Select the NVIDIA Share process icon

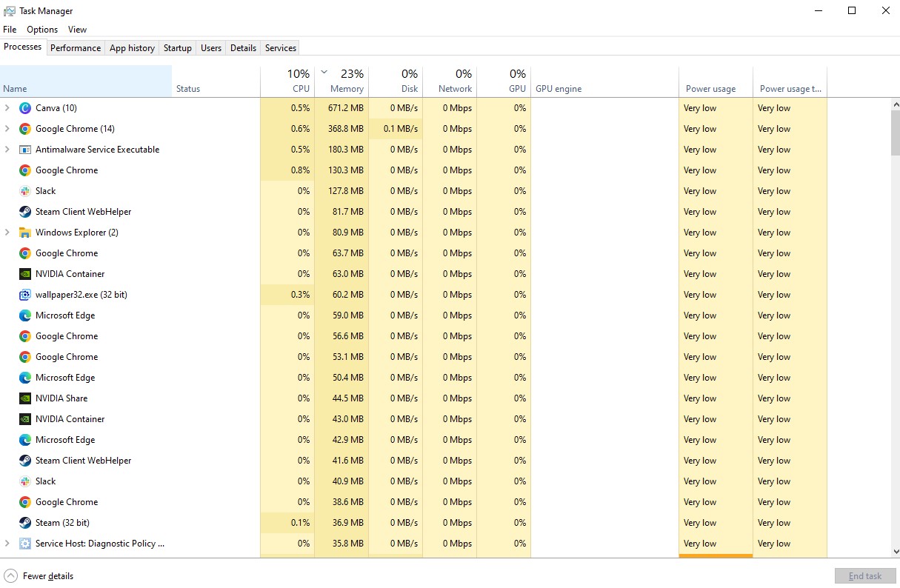point(24,398)
